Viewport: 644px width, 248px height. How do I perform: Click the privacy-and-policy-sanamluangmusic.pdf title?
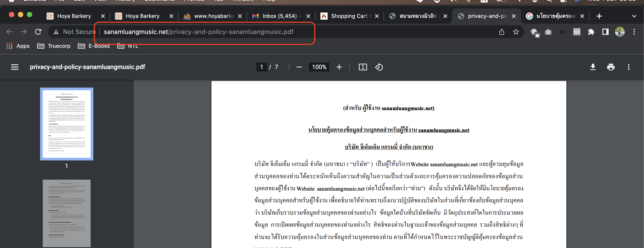(x=87, y=67)
